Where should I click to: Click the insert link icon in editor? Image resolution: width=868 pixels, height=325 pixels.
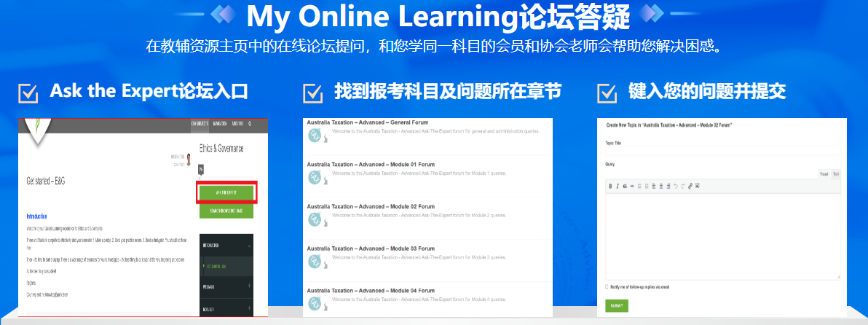click(690, 186)
